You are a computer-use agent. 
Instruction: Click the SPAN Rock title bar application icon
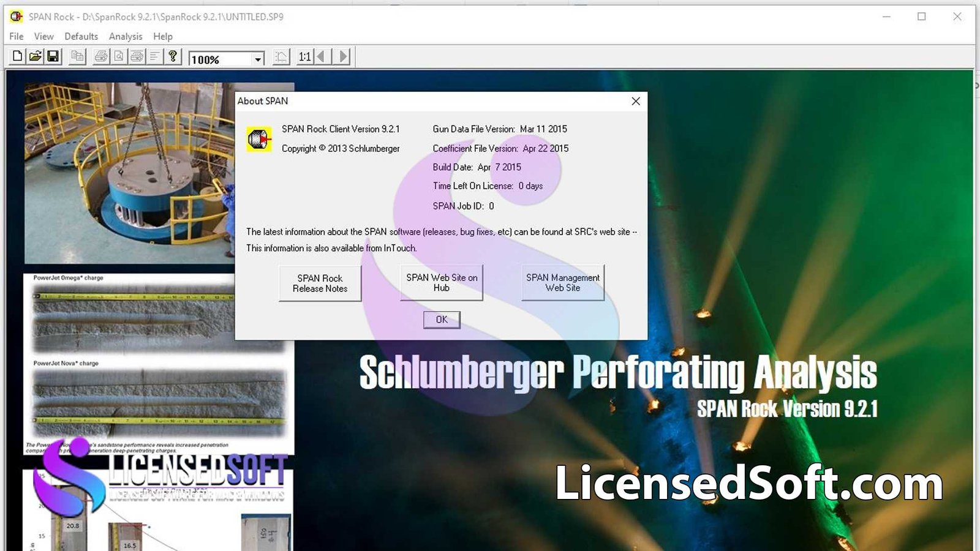click(16, 17)
